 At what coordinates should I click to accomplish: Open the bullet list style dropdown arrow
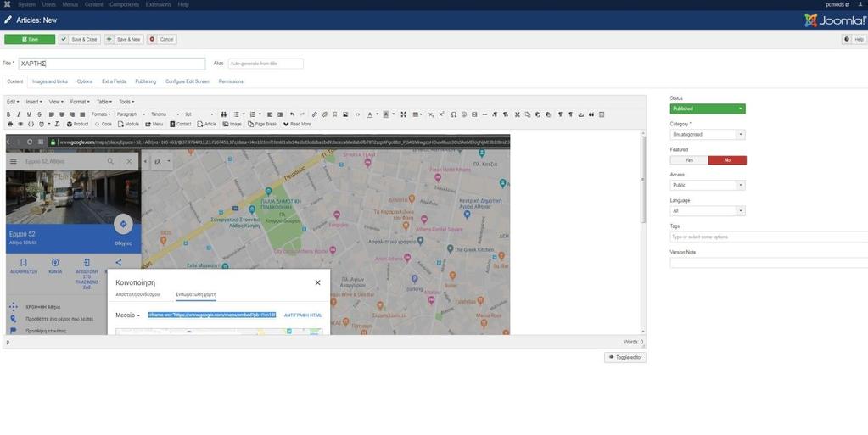[x=244, y=114]
